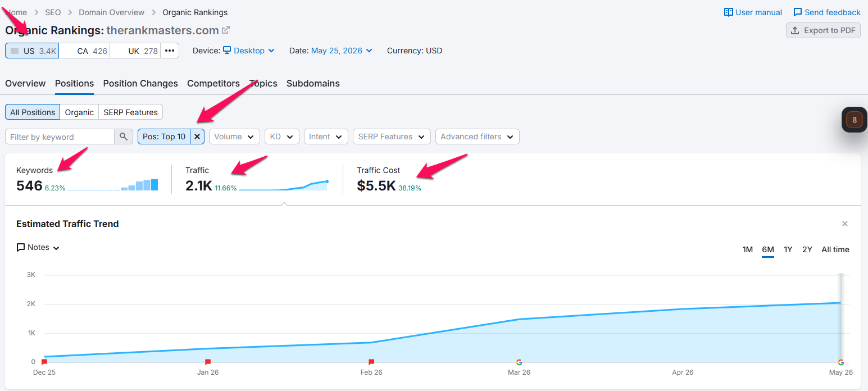Click the keyword search magnifier button
Screen dimensions: 868x391
pyautogui.click(x=124, y=137)
